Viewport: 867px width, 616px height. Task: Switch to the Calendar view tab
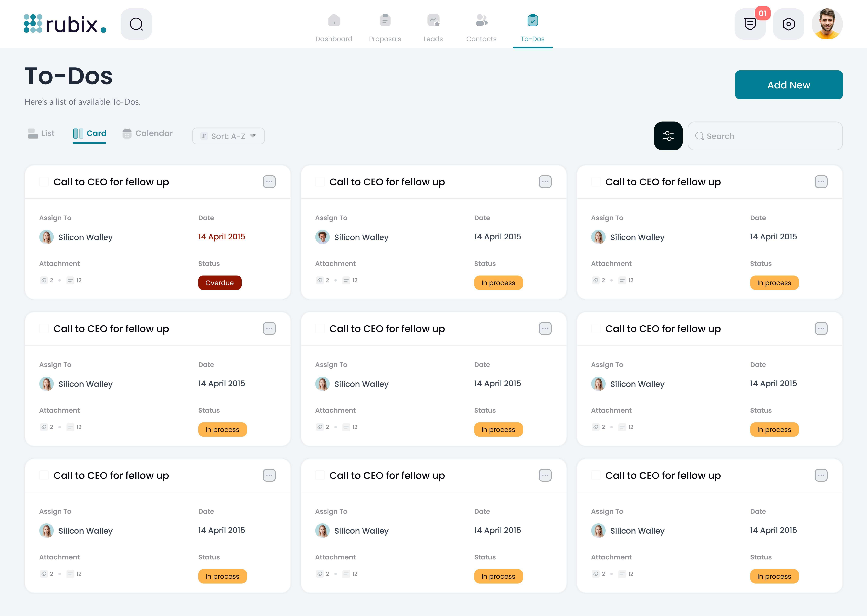(x=147, y=133)
